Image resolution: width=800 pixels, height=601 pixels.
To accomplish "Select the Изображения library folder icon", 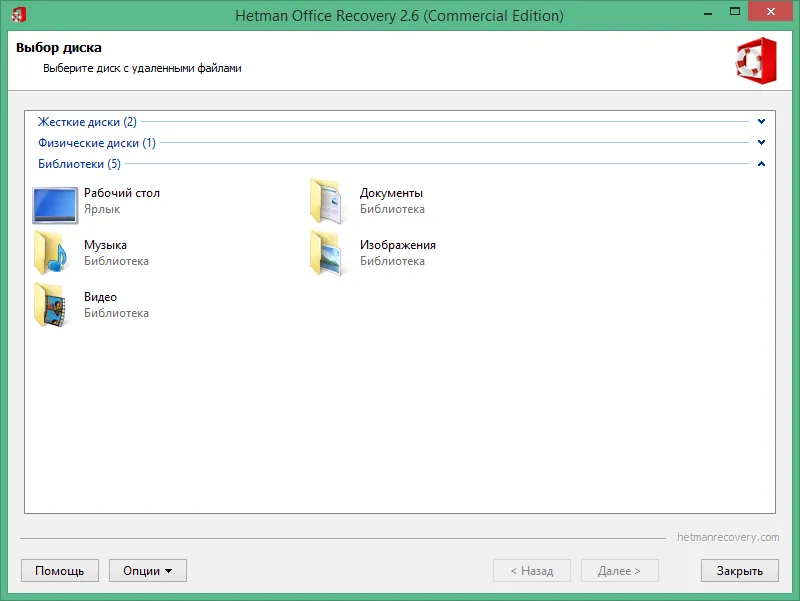I will coord(327,253).
